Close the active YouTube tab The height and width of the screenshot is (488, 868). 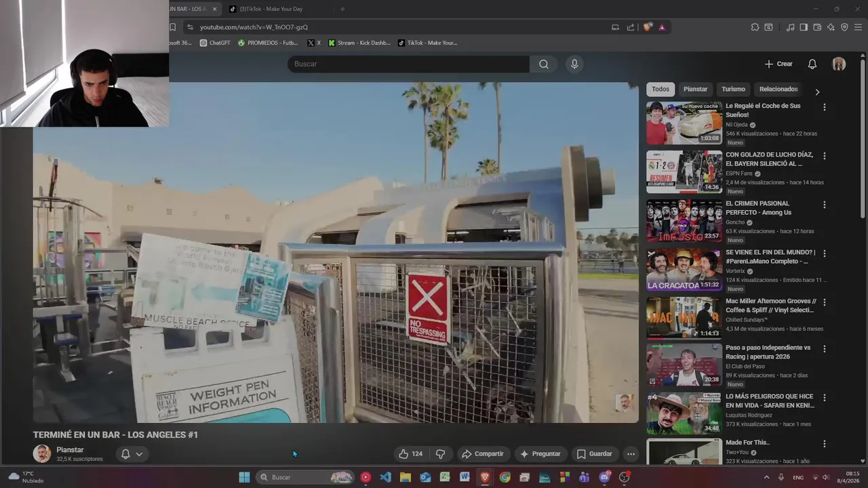coord(214,9)
